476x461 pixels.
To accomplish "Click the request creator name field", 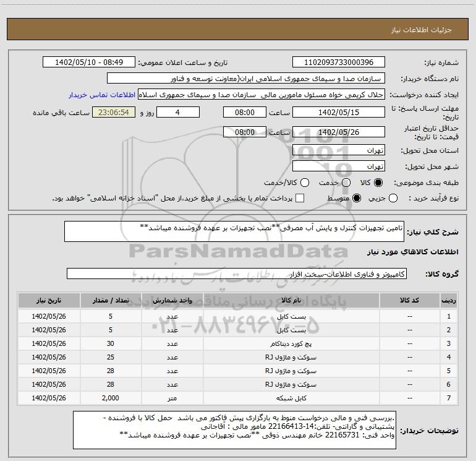I will (261, 95).
